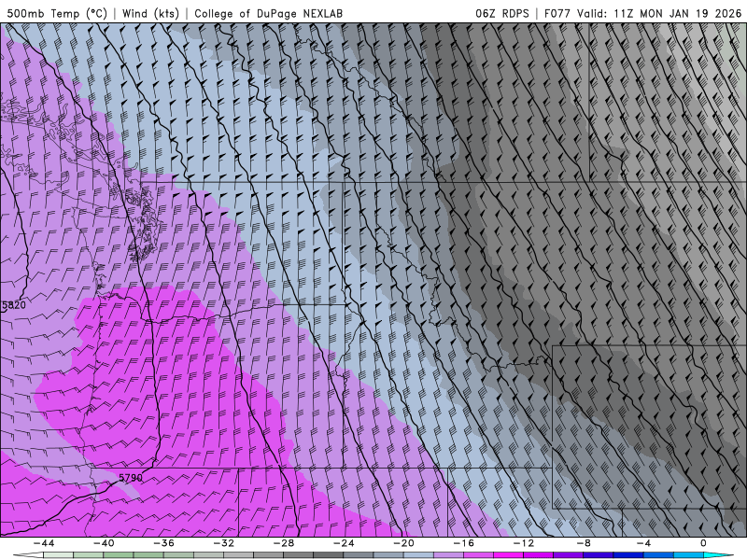The width and height of the screenshot is (747, 560).
Task: Click the 'College of DuPage NEXLAB' credit text
Action: (268, 13)
